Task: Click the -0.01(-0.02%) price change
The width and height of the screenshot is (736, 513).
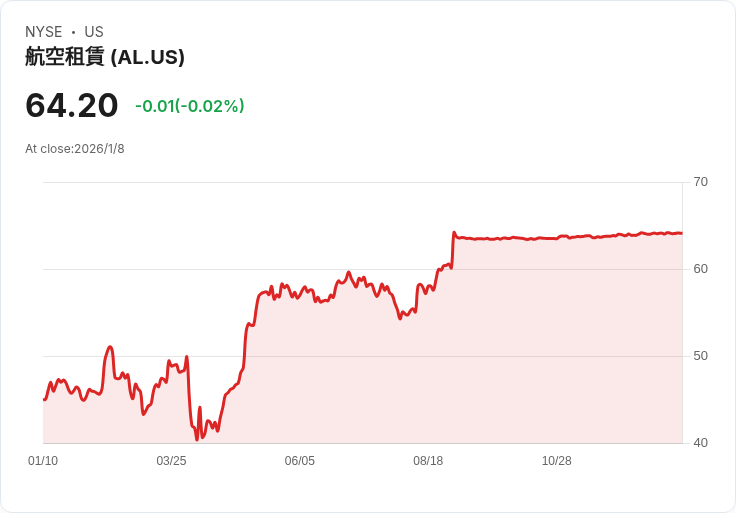Action: 190,106
